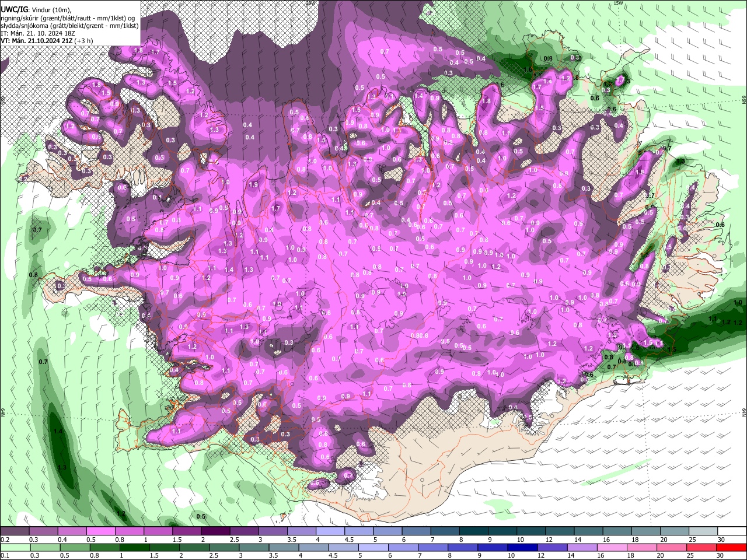The height and width of the screenshot is (560, 747).
Task: Click the hot pink swatch labeled 20 in rain legend
Action: tap(672, 547)
